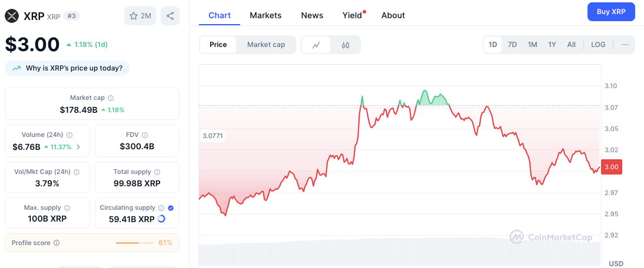The image size is (644, 268).
Task: Expand "Why is XRP's price up today?"
Action: (x=67, y=68)
